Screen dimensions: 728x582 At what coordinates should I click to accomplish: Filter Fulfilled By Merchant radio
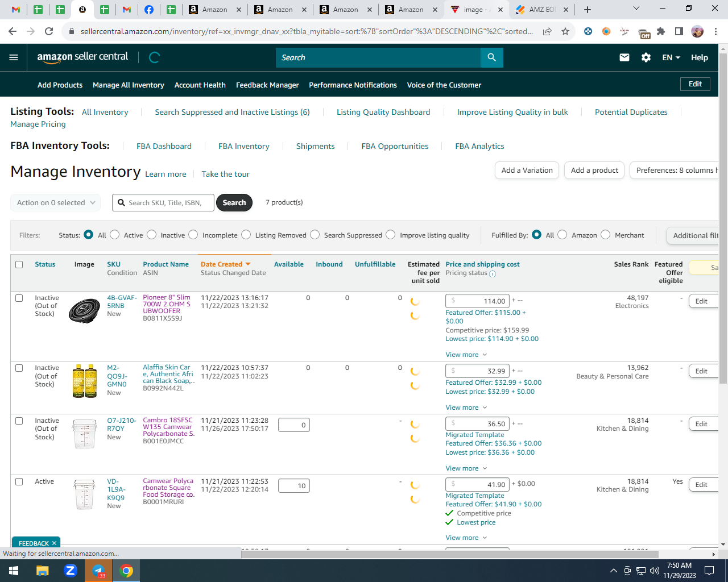coord(605,235)
